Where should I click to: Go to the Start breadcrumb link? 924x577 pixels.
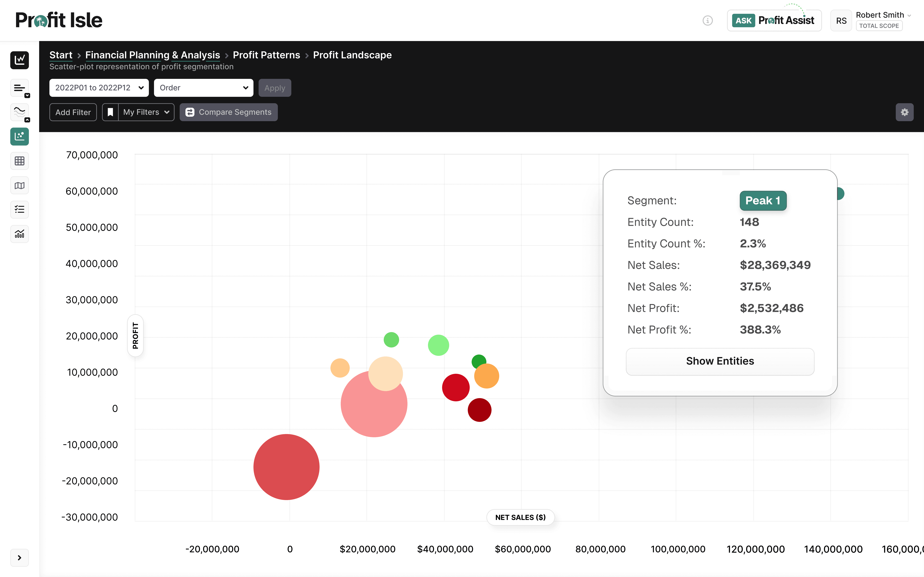point(61,55)
